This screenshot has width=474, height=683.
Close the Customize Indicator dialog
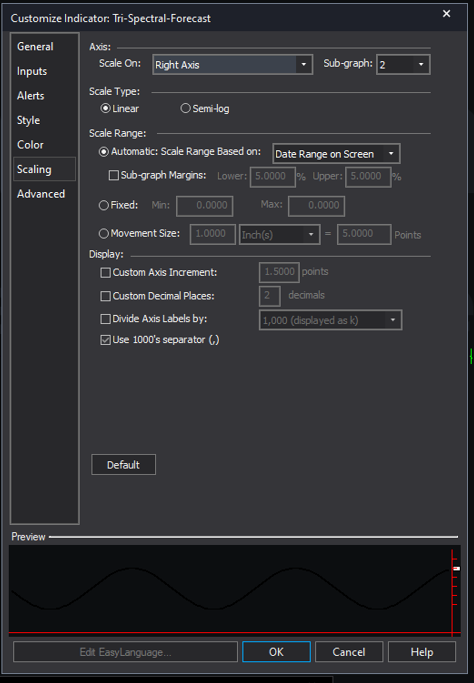point(446,14)
